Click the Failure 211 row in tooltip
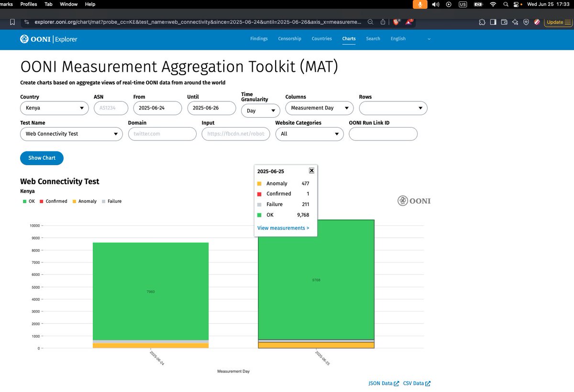 point(283,205)
